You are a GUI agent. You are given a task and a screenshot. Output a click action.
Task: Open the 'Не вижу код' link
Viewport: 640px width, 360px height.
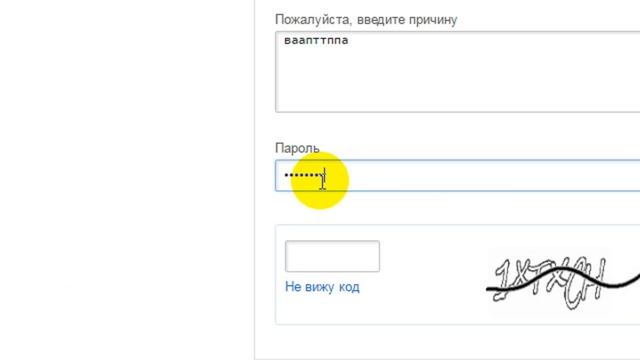[322, 287]
